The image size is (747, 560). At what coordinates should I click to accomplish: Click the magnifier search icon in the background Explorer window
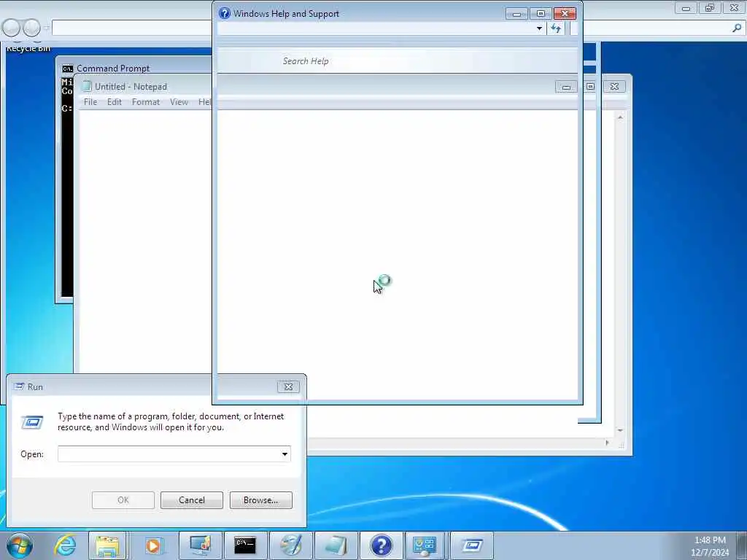(737, 28)
